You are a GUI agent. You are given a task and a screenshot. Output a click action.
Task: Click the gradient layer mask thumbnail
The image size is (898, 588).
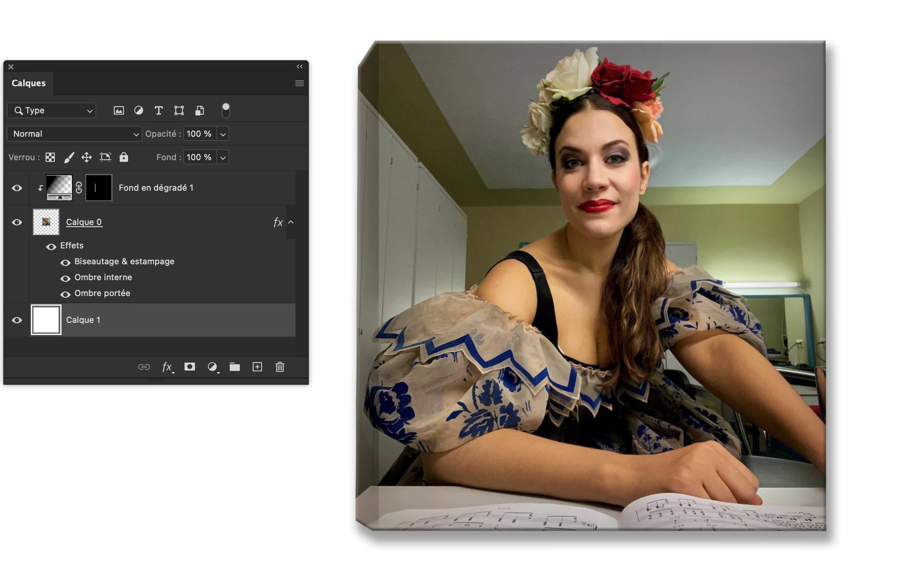coord(99,188)
